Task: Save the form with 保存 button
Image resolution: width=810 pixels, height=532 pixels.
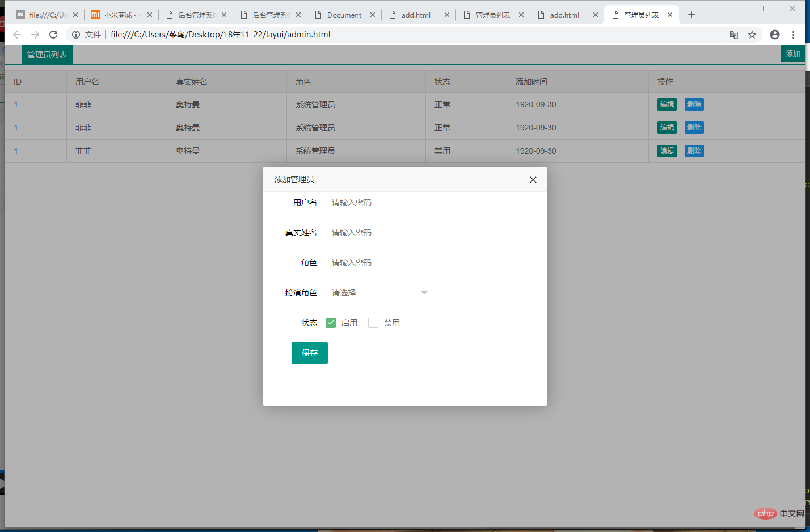Action: pos(310,353)
